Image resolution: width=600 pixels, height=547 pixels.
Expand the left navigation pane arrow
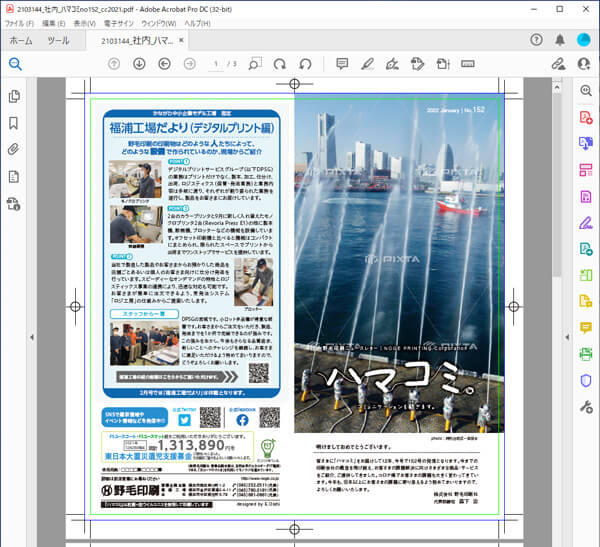coord(32,337)
